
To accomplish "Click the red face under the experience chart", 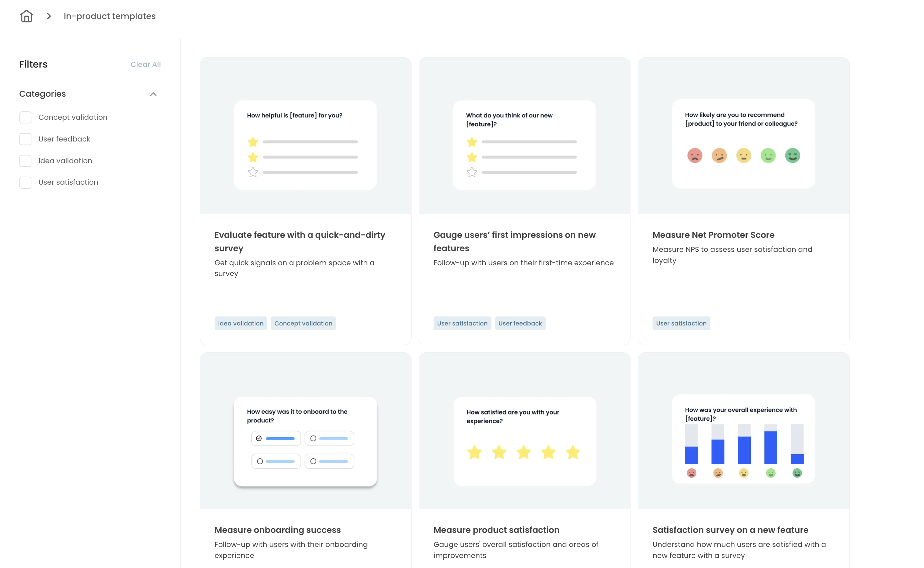I will pyautogui.click(x=691, y=473).
